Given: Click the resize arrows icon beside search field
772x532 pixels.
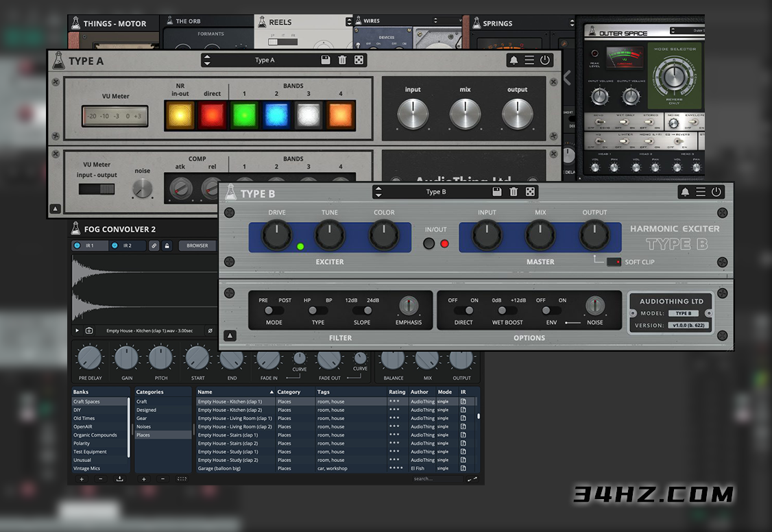Looking at the screenshot, I should click(472, 479).
